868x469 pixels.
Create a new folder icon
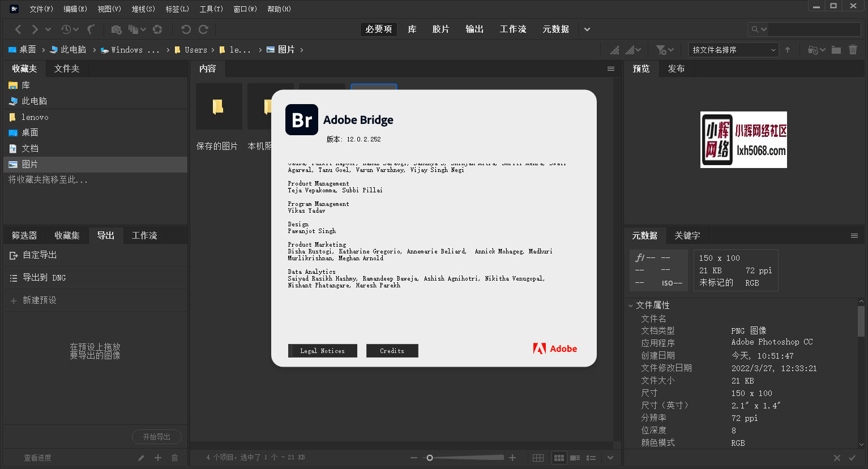pyautogui.click(x=836, y=50)
